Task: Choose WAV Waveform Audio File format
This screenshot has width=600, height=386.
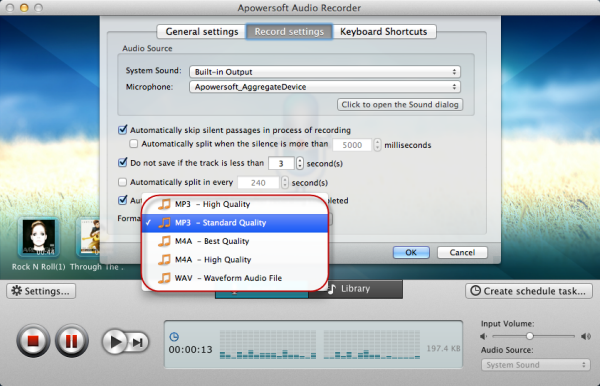Action: point(235,278)
